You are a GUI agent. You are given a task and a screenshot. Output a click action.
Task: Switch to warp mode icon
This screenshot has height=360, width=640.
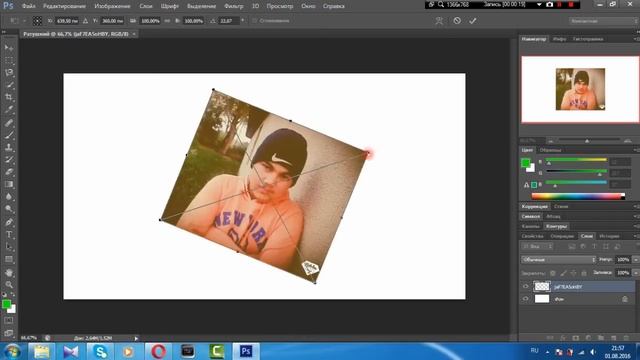click(439, 20)
